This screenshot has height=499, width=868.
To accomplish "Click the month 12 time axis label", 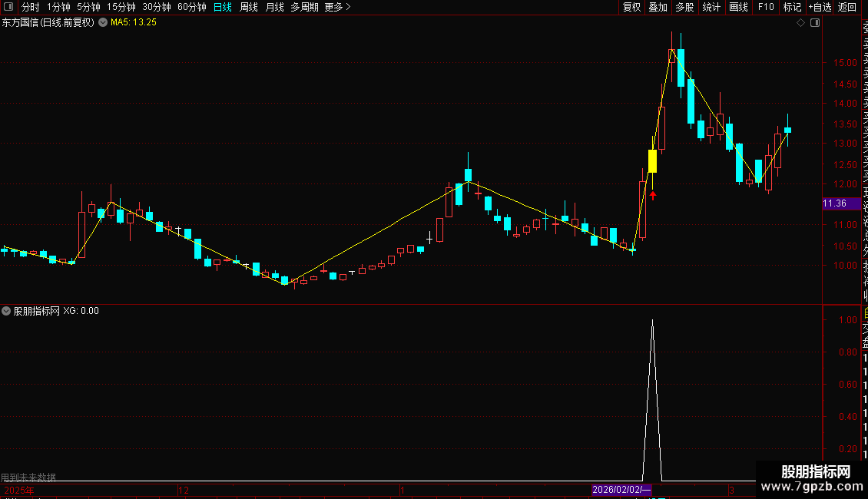I will [x=184, y=490].
